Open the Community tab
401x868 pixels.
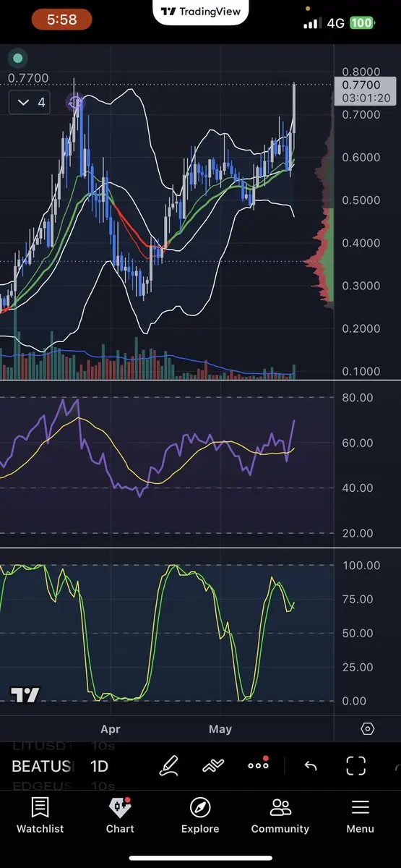coord(280,815)
